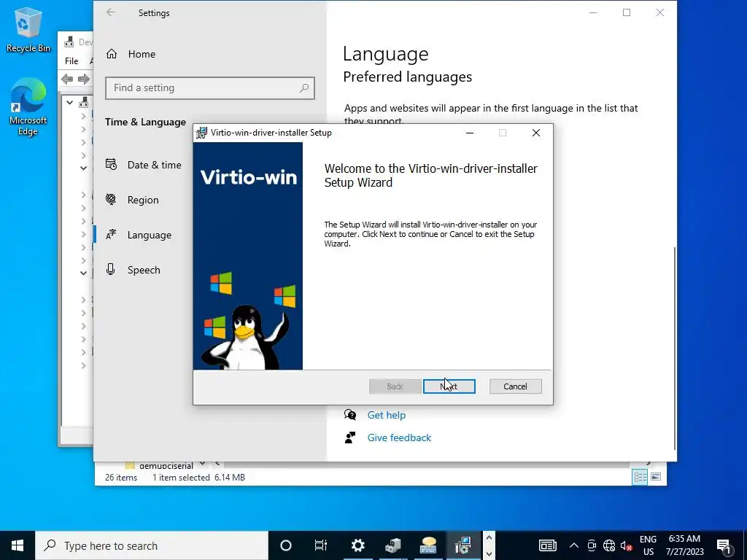Click Device Manager back arrow toolbar button

click(67, 79)
